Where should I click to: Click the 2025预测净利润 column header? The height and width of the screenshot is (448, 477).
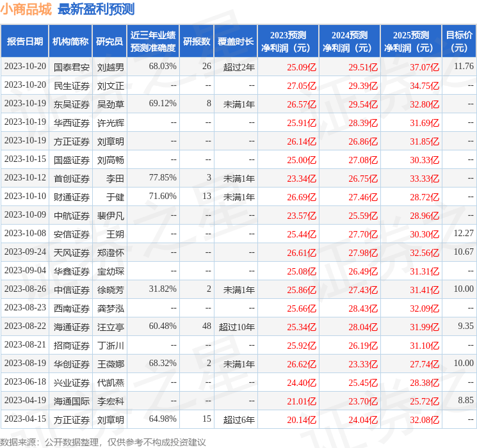coord(410,42)
